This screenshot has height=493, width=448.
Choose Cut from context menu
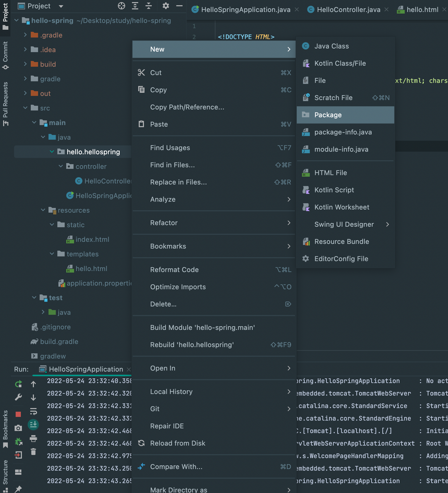pos(214,73)
